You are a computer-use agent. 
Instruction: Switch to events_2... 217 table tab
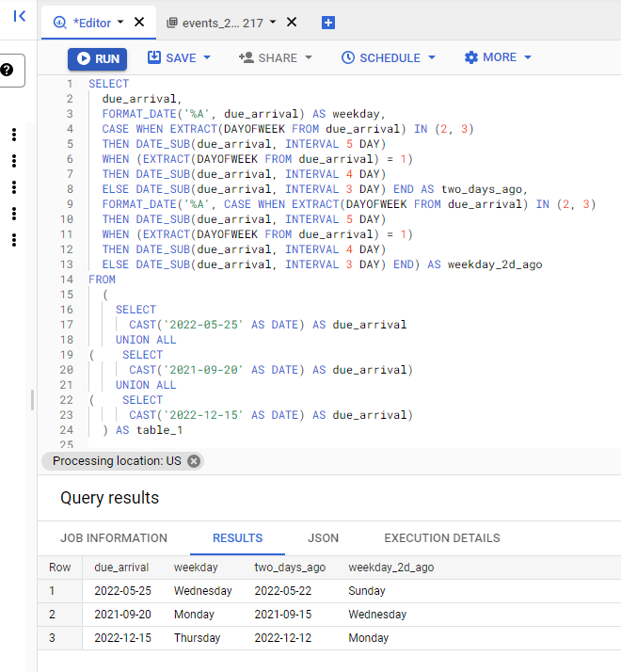[x=222, y=23]
